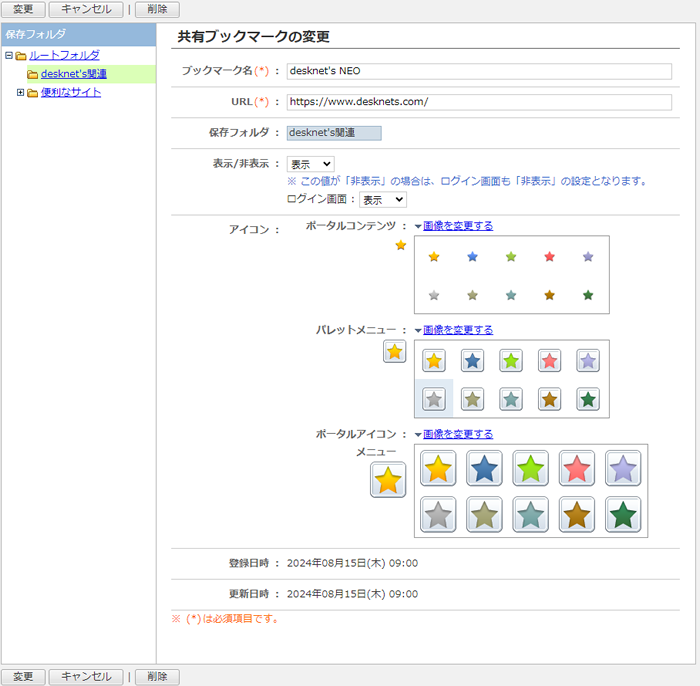The height and width of the screenshot is (686, 700).
Task: Click 更新日時 value 2024年08月15日(木) 09:00
Action: [352, 594]
